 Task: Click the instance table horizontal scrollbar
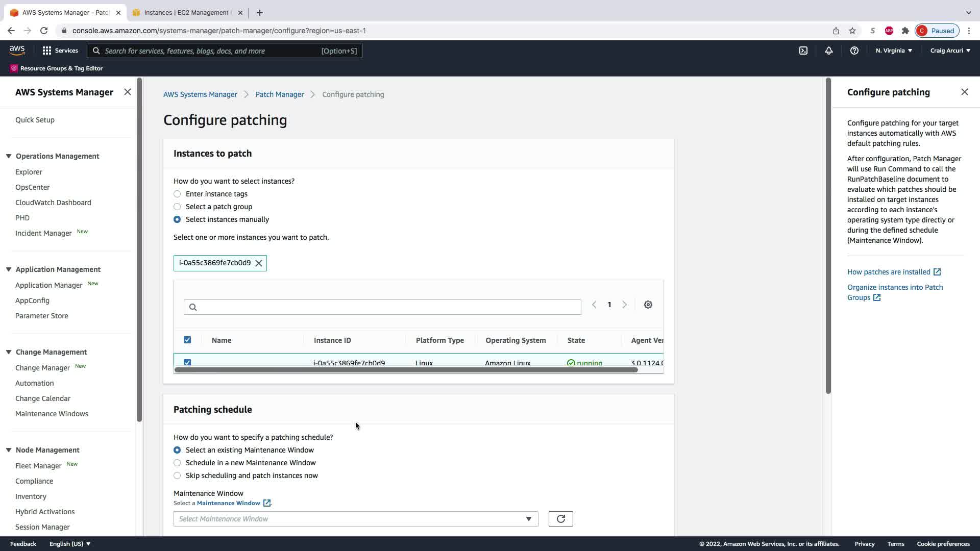click(406, 370)
